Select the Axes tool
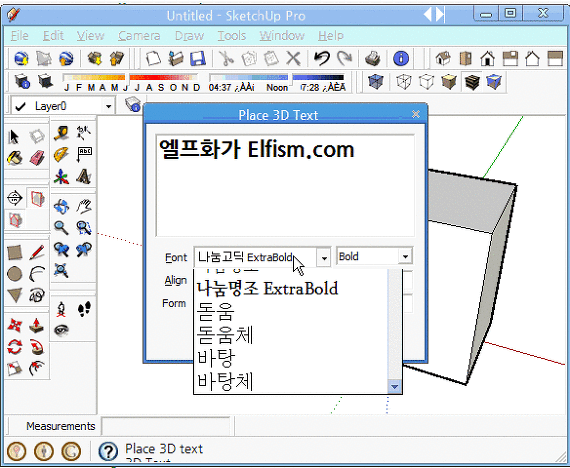This screenshot has width=570, height=468. (62, 177)
